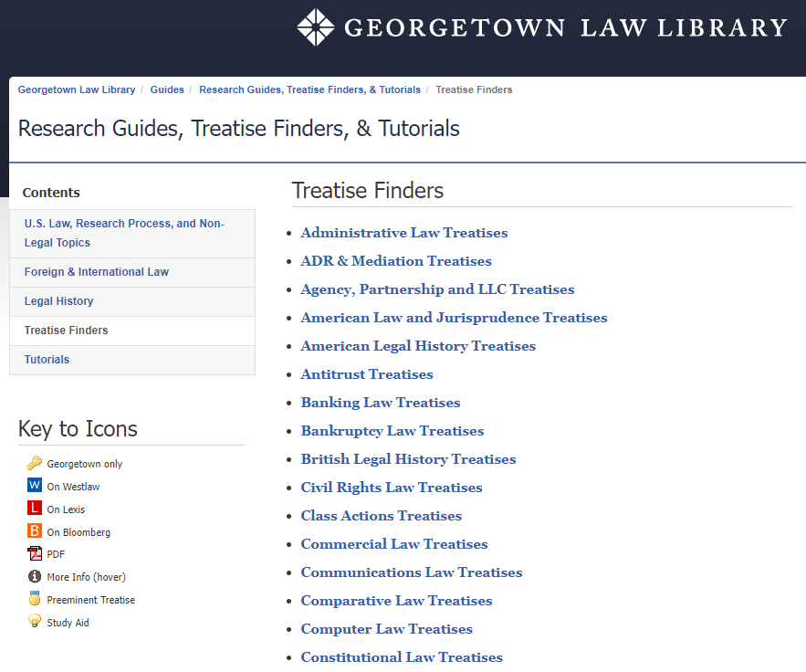806x672 pixels.
Task: Switch to the Legal History section
Action: coord(58,301)
